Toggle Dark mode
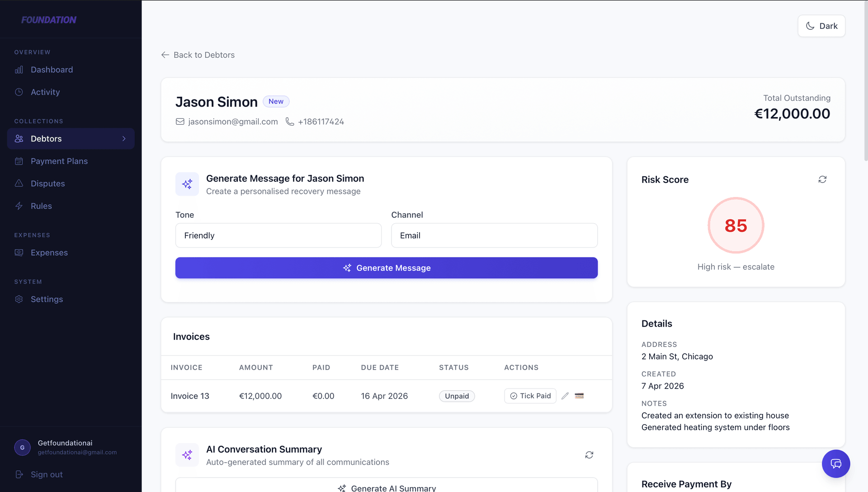Image resolution: width=868 pixels, height=492 pixels. [821, 26]
